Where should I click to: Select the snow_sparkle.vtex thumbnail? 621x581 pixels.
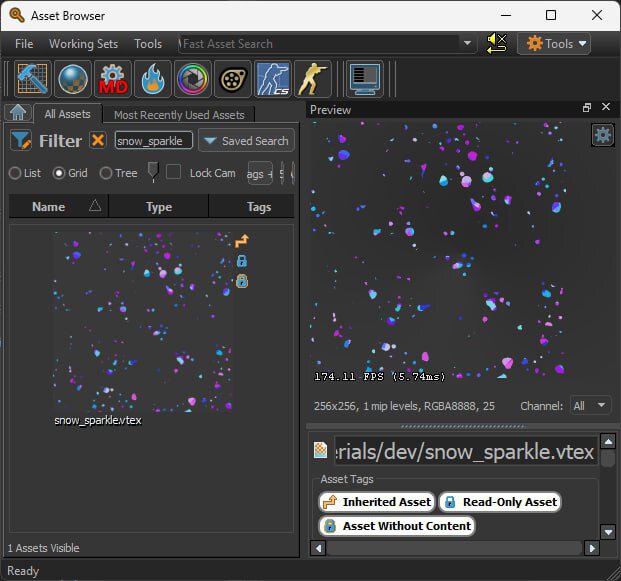pos(143,322)
